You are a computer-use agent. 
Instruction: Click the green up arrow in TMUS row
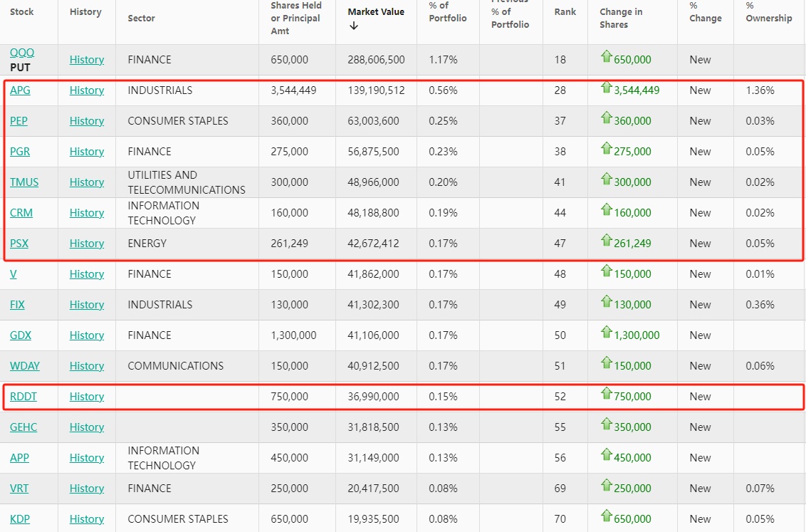pos(607,180)
